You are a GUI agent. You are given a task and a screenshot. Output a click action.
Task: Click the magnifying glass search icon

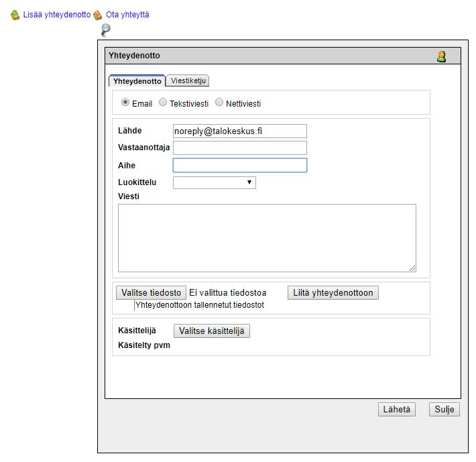pyautogui.click(x=106, y=30)
